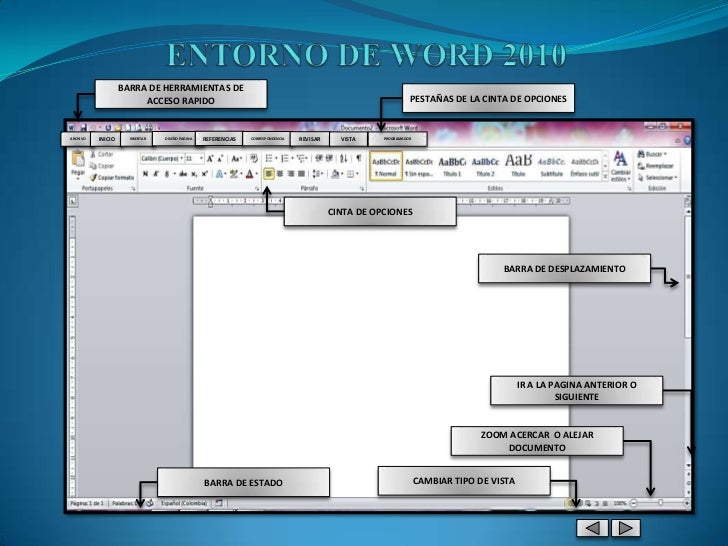Open the Aa change case dropdown
This screenshot has width=728, height=546.
click(236, 159)
